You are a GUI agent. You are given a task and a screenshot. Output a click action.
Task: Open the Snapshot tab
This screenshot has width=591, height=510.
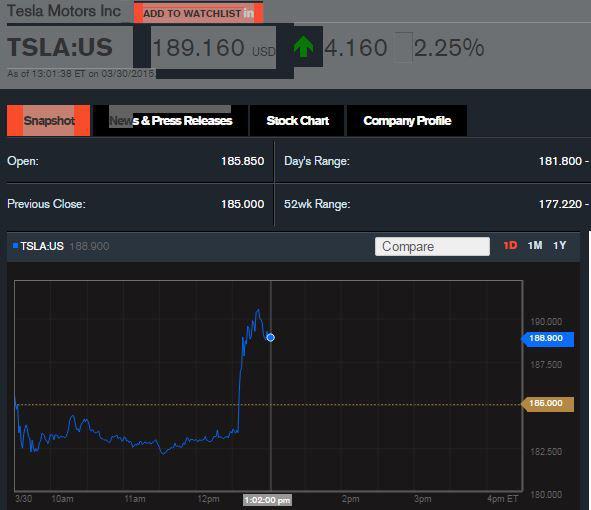(x=49, y=121)
